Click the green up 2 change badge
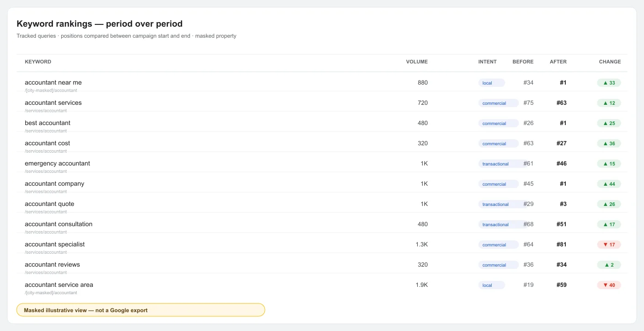This screenshot has width=644, height=331. 609,265
